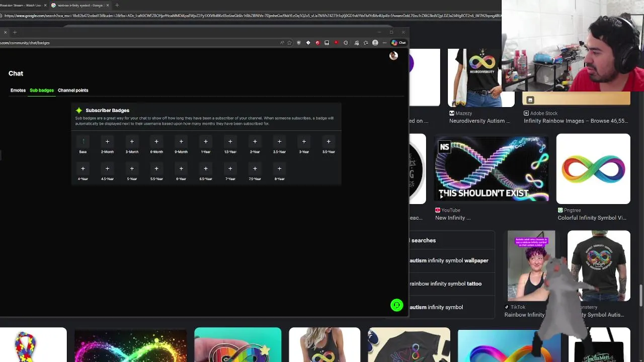Open the autism puzzle ribbon image
Viewport: 644px width, 362px height.
[x=33, y=345]
